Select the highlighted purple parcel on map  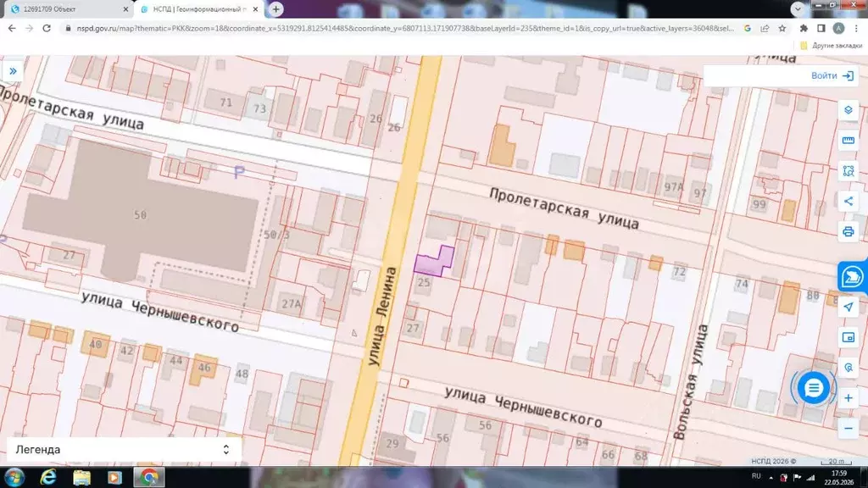[433, 262]
